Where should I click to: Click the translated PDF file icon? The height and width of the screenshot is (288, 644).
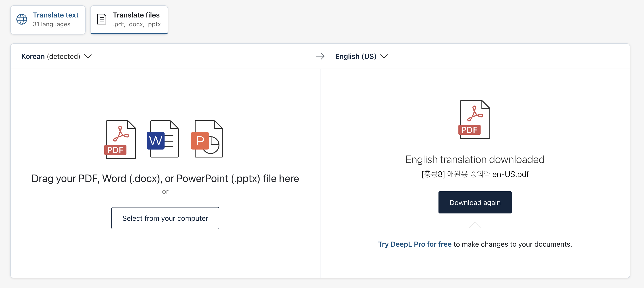click(x=474, y=120)
